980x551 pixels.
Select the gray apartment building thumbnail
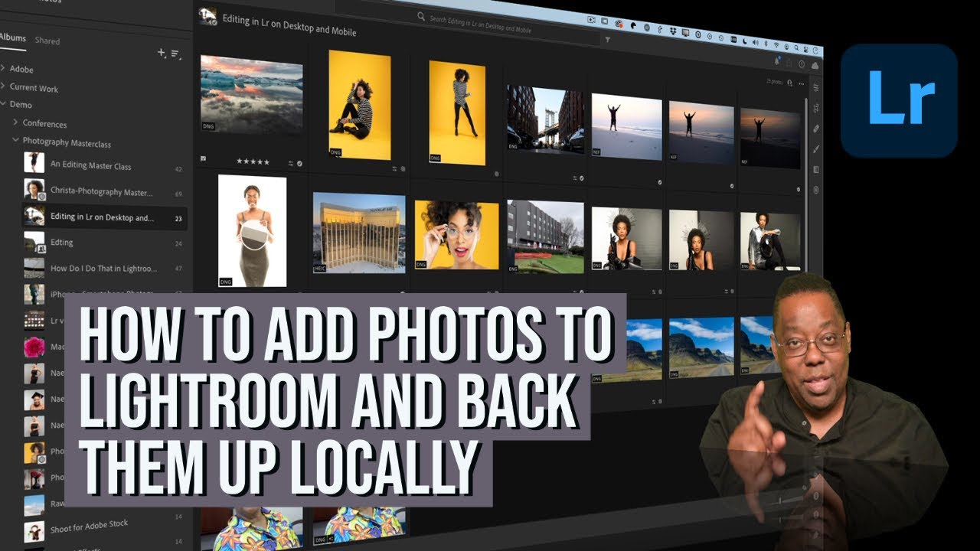point(545,237)
